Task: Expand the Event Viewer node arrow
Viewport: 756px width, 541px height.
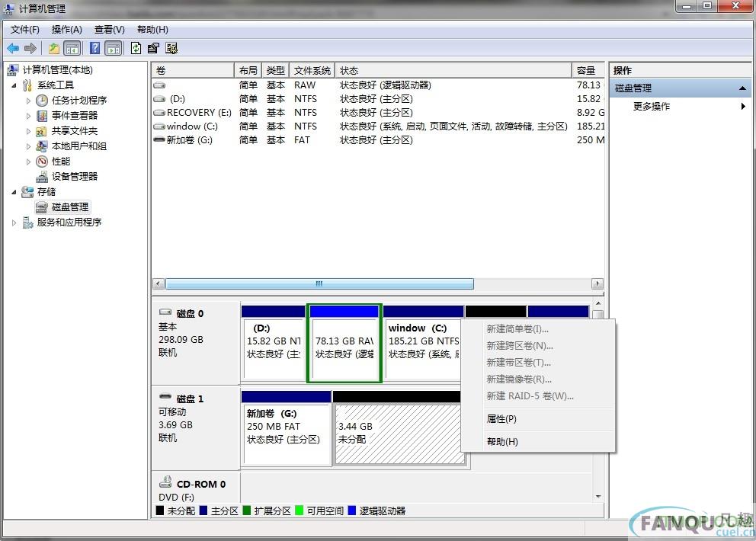Action: point(28,116)
